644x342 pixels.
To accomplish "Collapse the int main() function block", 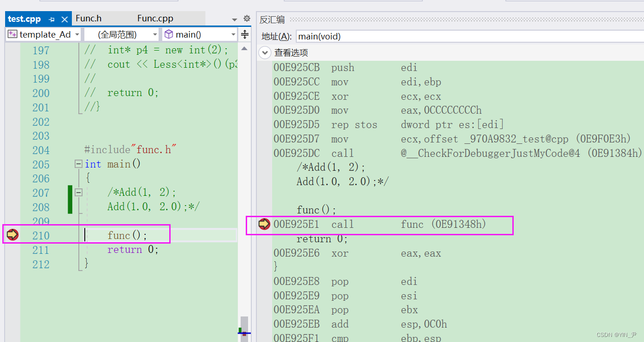I will coord(78,164).
